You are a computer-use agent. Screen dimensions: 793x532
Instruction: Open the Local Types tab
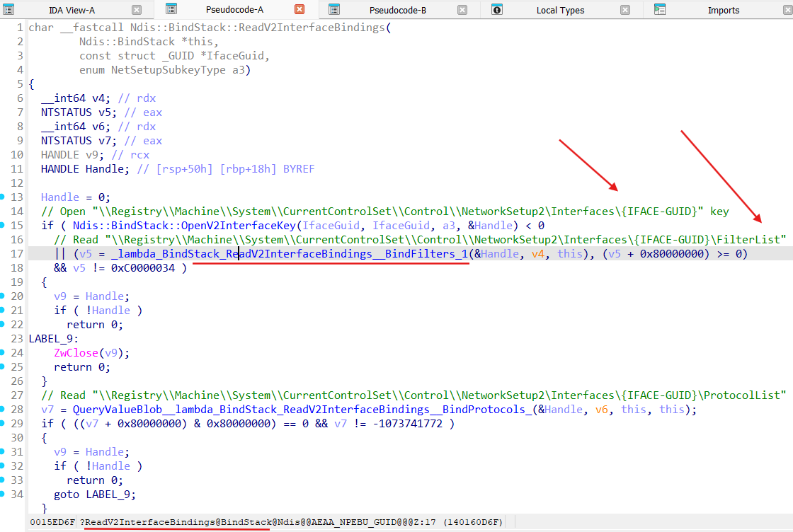(x=560, y=10)
